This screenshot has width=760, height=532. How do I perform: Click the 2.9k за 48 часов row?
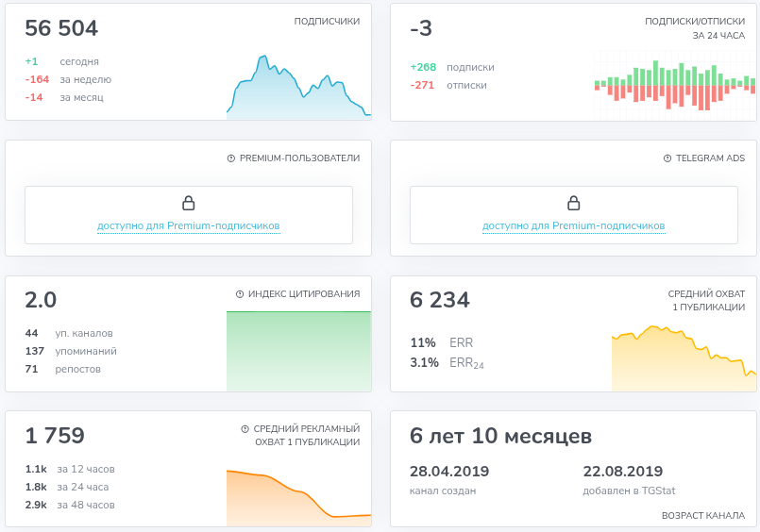70,505
